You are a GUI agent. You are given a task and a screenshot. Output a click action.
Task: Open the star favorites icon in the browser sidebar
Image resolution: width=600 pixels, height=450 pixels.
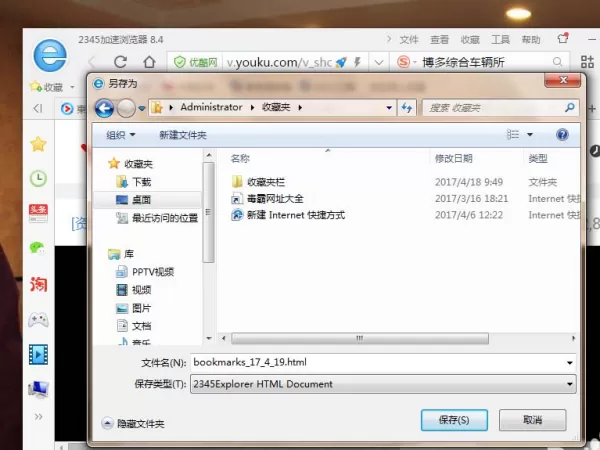coord(38,144)
